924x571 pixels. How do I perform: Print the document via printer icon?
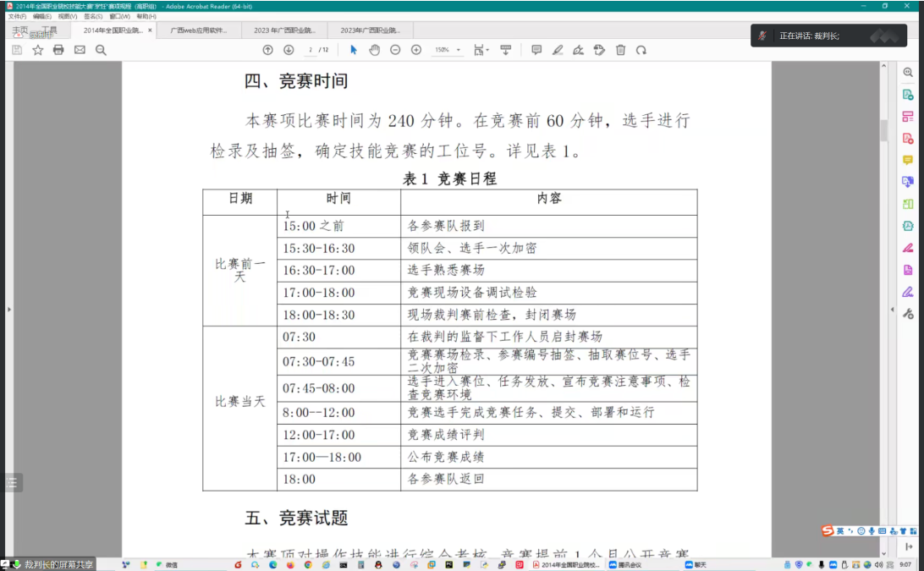[x=58, y=50]
